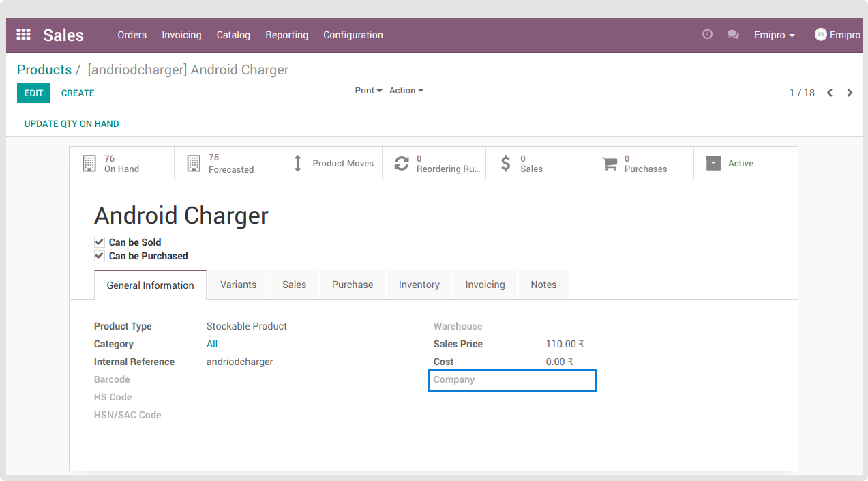Open the Reporting menu
Image resolution: width=868 pixels, height=481 pixels.
coord(286,35)
